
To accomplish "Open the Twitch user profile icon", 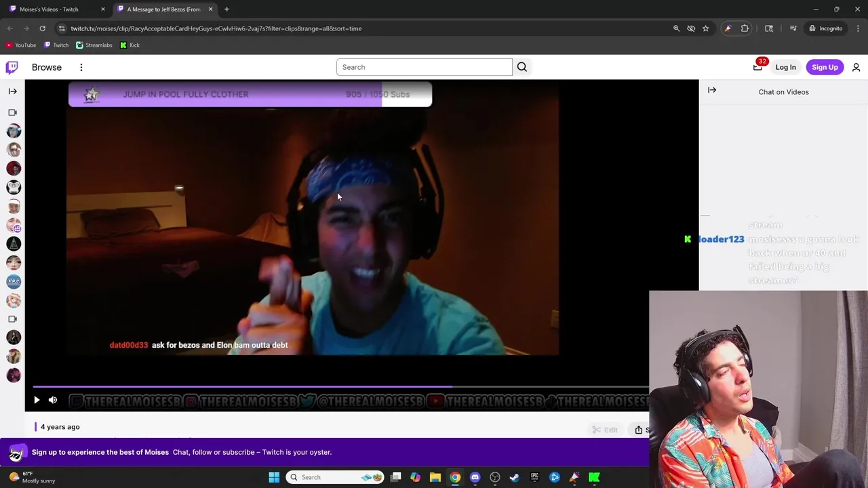I will pyautogui.click(x=856, y=67).
